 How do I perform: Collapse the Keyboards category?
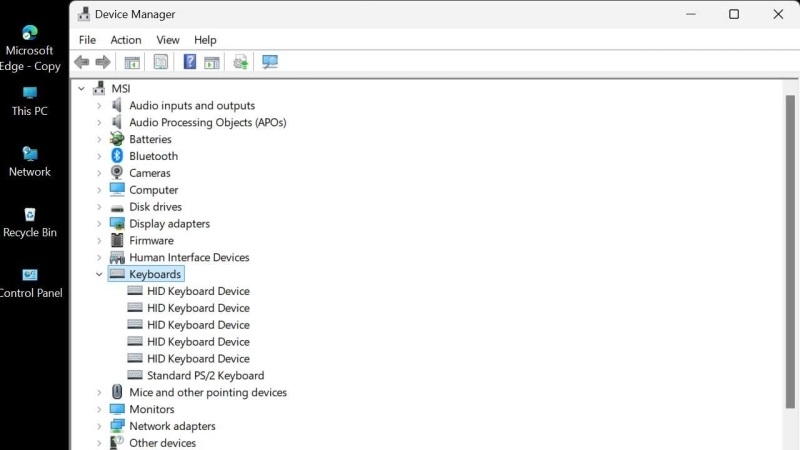pyautogui.click(x=99, y=274)
